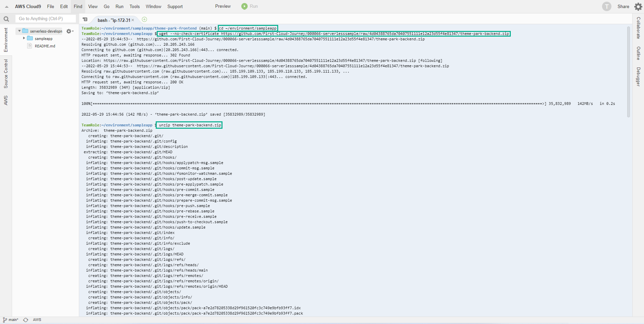This screenshot has width=644, height=324.
Task: Select the serverless-develop root folder
Action: click(46, 31)
